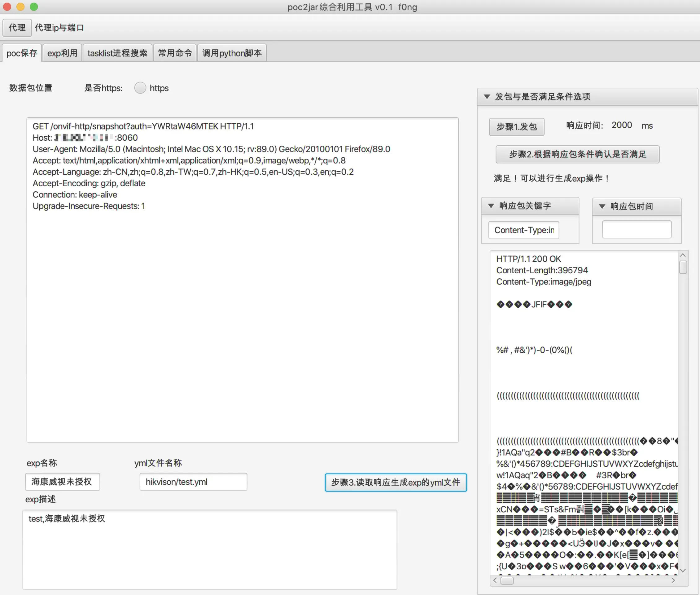Click the yml文件名称 field hikvison/test.yml
700x595 pixels.
click(193, 482)
